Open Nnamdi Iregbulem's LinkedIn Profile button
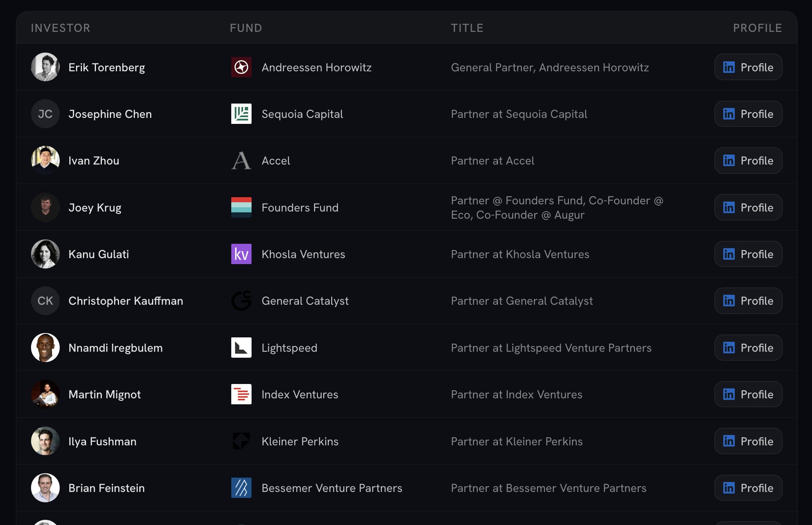Image resolution: width=812 pixels, height=525 pixels. pos(748,348)
